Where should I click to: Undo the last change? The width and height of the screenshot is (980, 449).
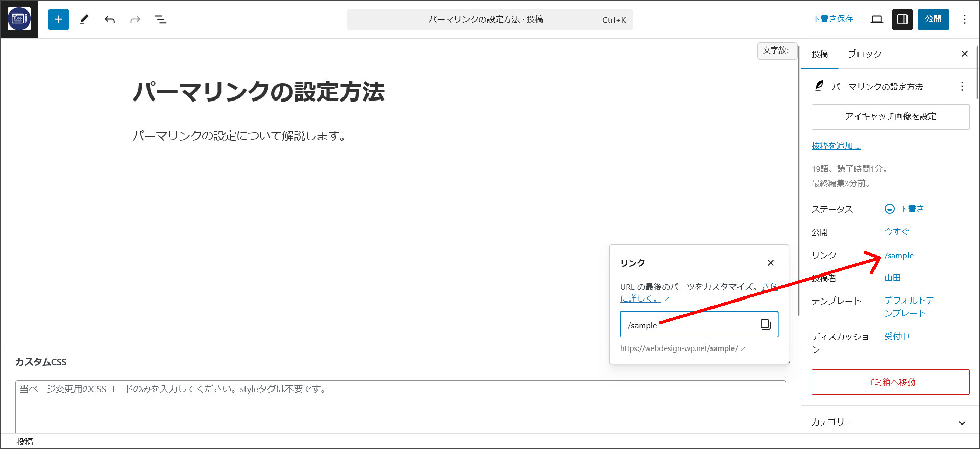point(110,19)
